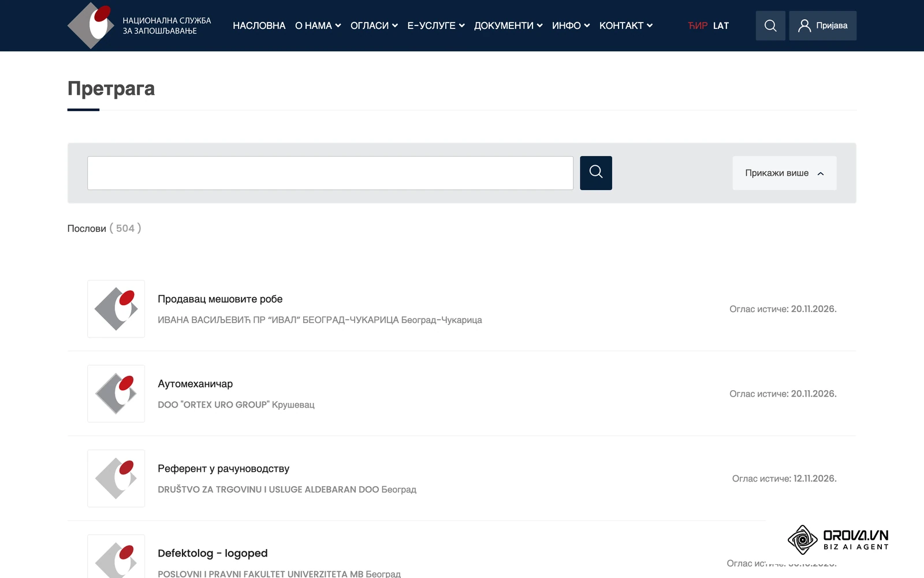Click the Пријава login button
Image resolution: width=924 pixels, height=578 pixels.
click(823, 25)
